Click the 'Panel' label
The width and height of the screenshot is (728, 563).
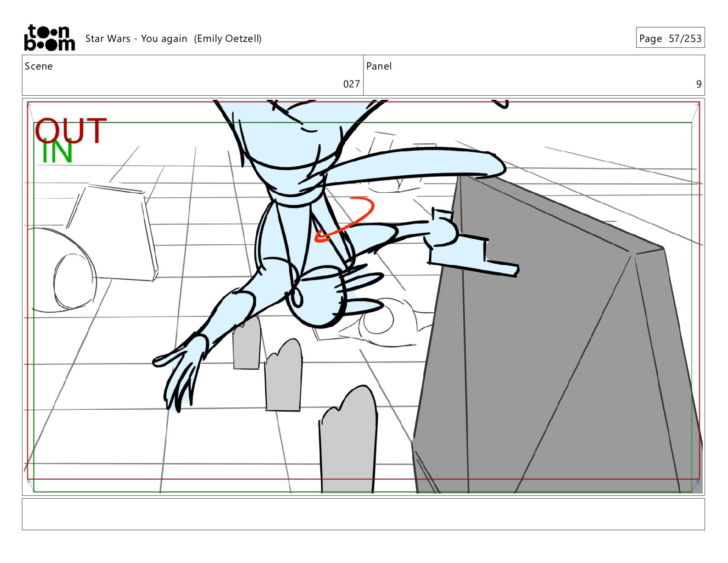(x=379, y=66)
